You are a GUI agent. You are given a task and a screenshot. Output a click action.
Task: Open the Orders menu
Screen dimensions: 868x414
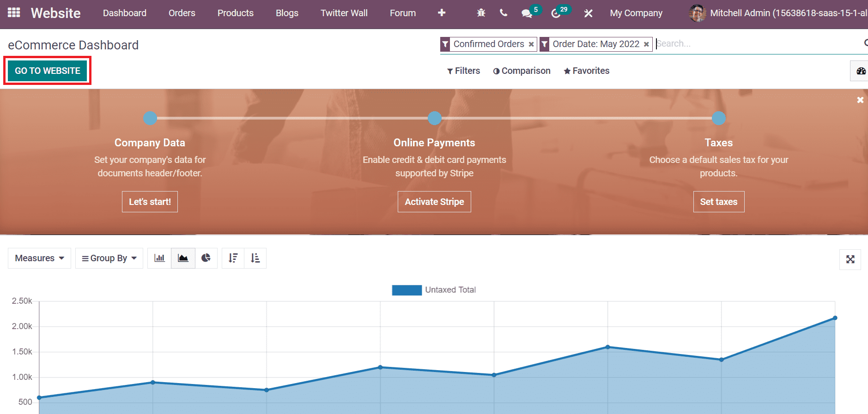[182, 13]
